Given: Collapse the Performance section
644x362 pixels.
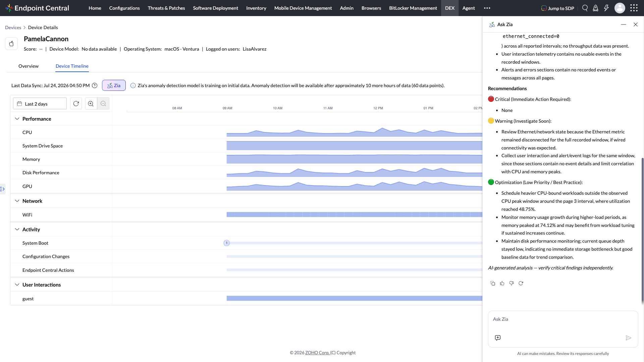Looking at the screenshot, I should coord(17,119).
